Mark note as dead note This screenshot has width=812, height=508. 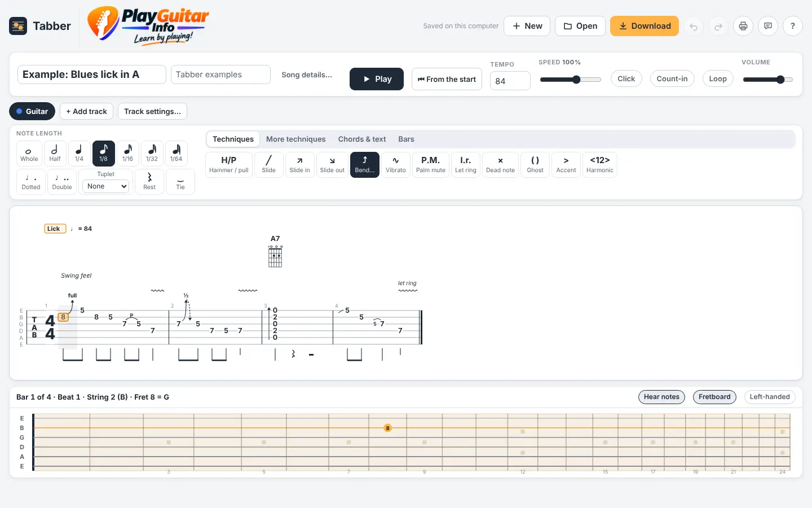click(501, 164)
